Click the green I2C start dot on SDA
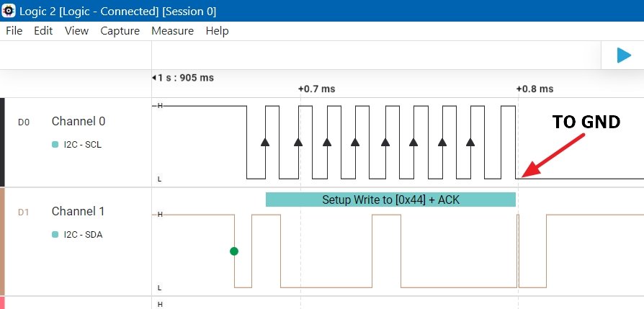644x309 pixels. (x=233, y=251)
